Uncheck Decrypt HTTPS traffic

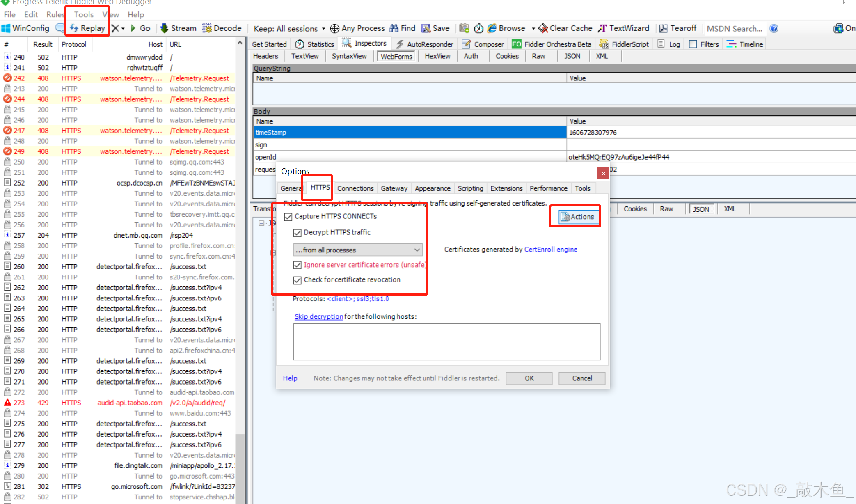pos(298,232)
